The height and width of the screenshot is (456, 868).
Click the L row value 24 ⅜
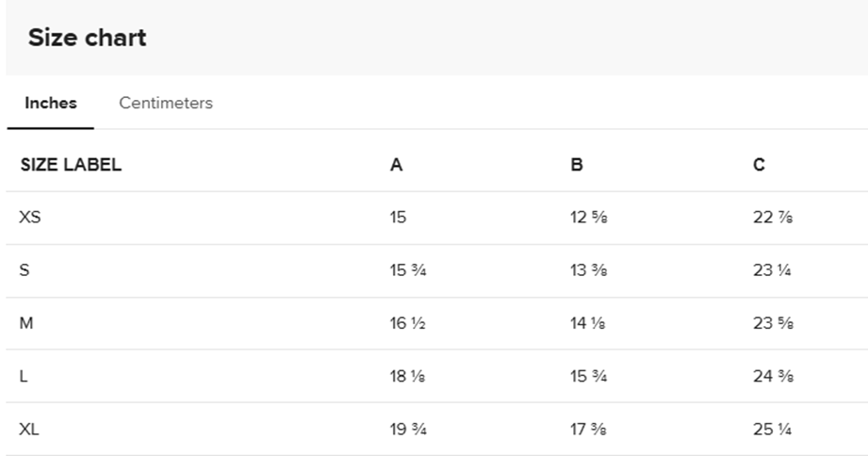[772, 377]
